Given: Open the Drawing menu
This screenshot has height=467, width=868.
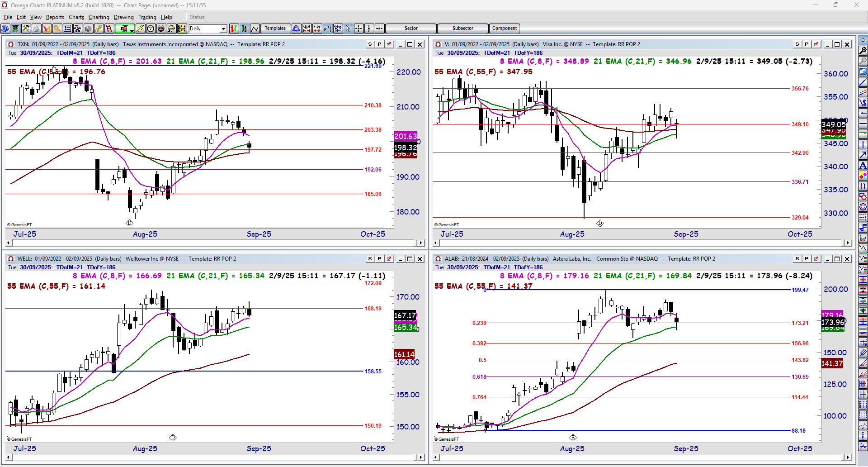Looking at the screenshot, I should [124, 17].
